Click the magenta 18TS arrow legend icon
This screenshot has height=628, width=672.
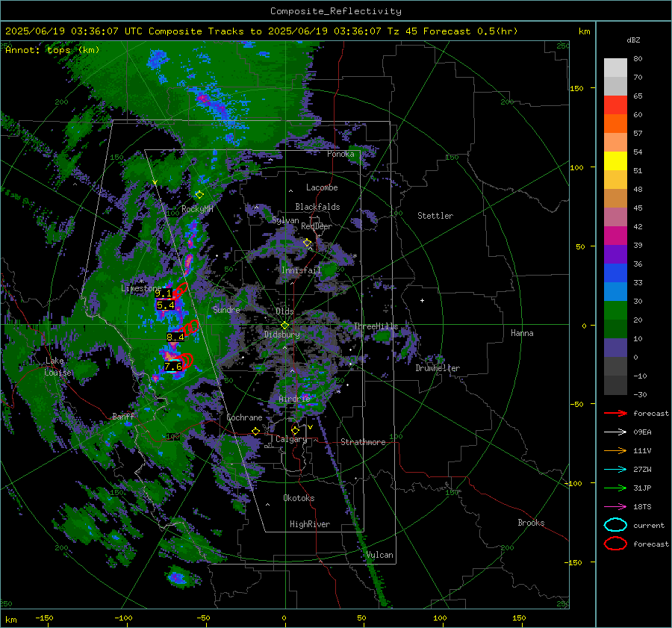pos(615,507)
